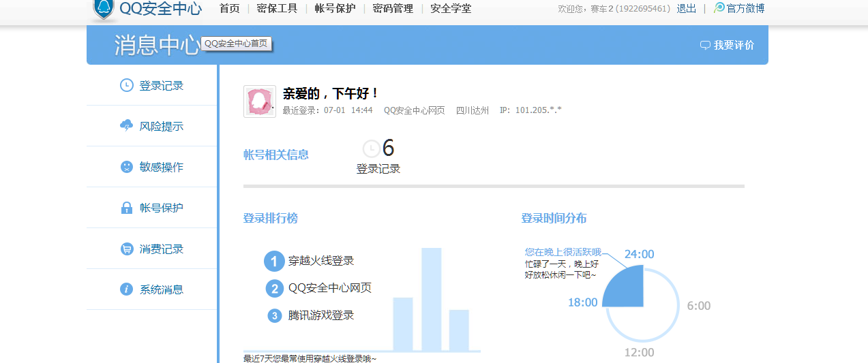868x363 pixels.
Task: Open the clock icon beside 登录记录 in sidebar
Action: pyautogui.click(x=126, y=85)
